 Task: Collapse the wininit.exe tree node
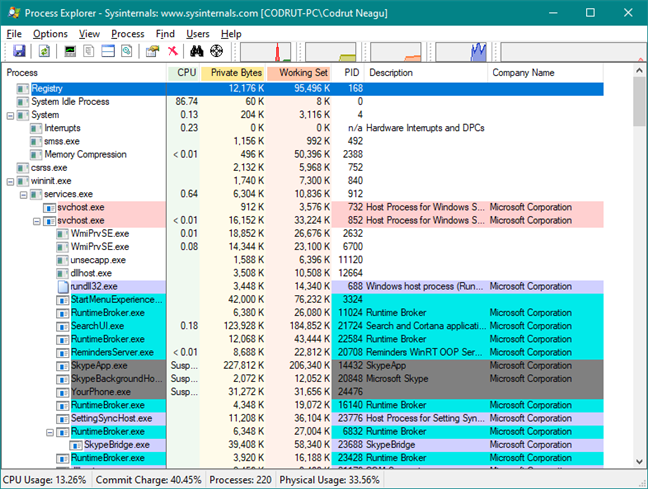pos(10,182)
